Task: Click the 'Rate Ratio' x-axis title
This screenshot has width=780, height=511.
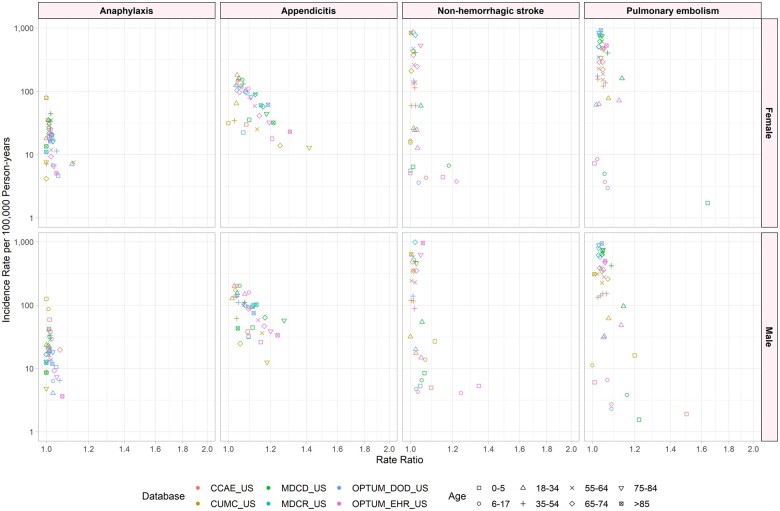Action: pos(399,459)
